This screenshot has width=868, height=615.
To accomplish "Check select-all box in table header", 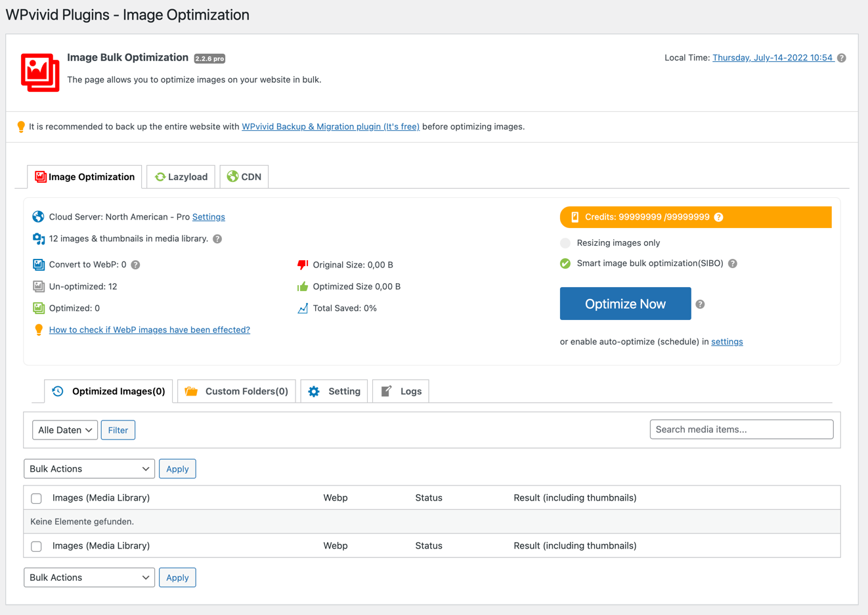I will coord(37,498).
